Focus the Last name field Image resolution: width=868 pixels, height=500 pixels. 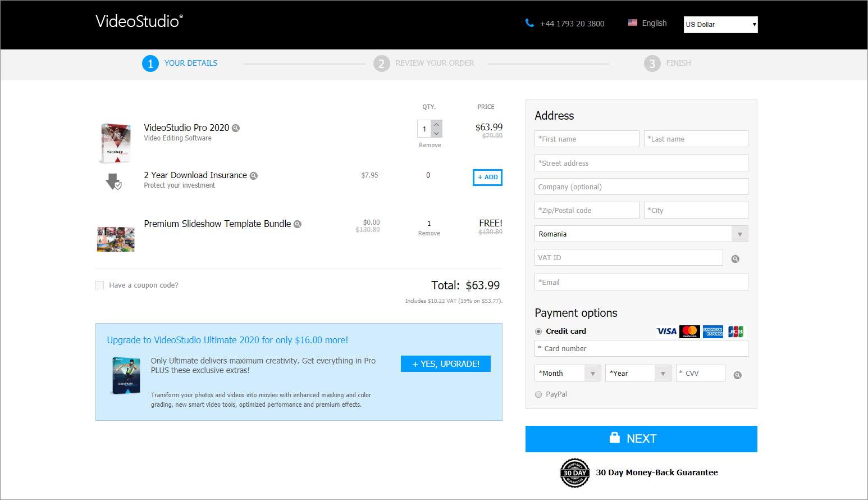pos(696,139)
